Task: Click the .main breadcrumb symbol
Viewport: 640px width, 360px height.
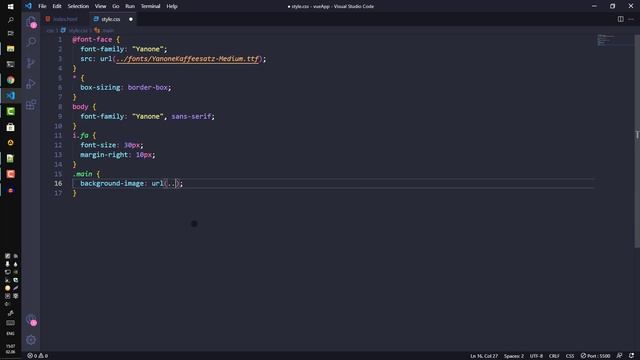Action: click(107, 30)
